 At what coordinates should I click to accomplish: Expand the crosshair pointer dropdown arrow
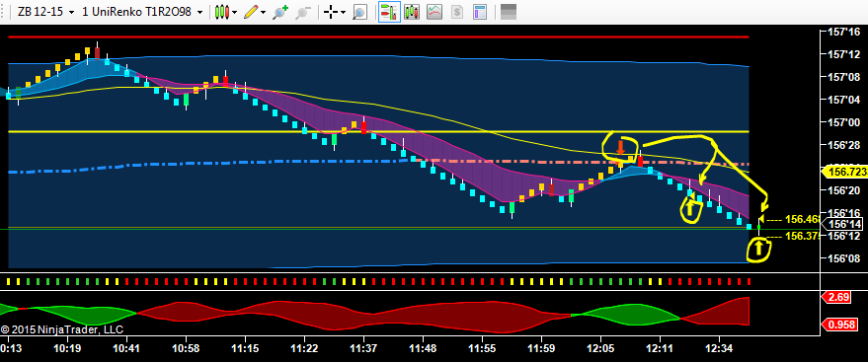344,12
